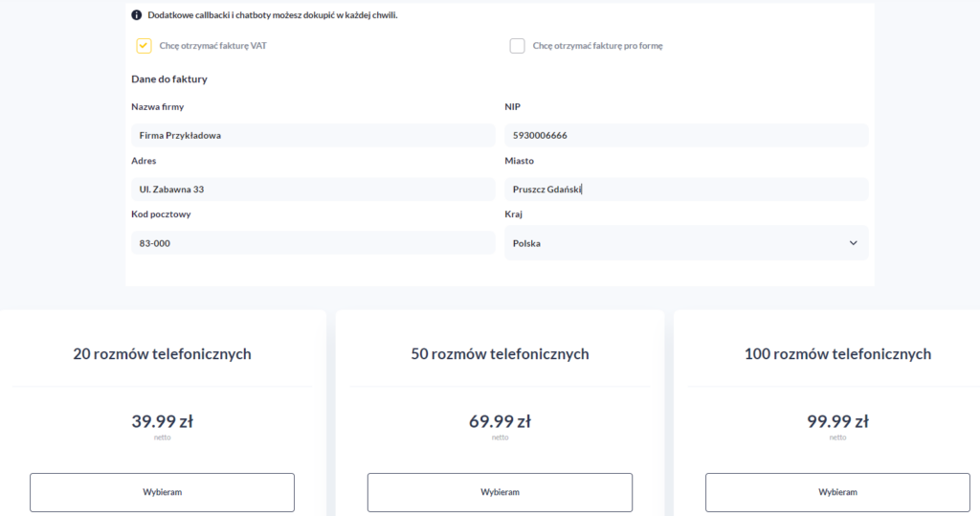Click the 69.99 zł price
Viewport: 980px width, 516px height.
click(x=500, y=421)
